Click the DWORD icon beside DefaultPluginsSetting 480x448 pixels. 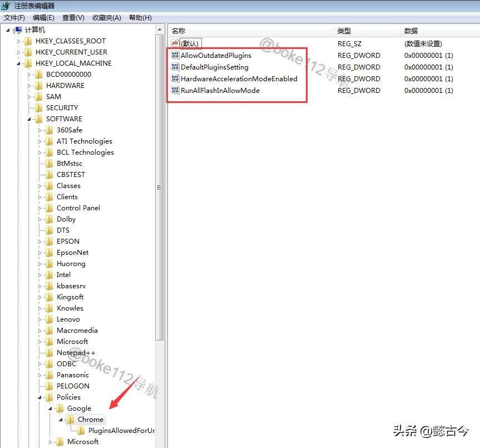pyautogui.click(x=175, y=67)
